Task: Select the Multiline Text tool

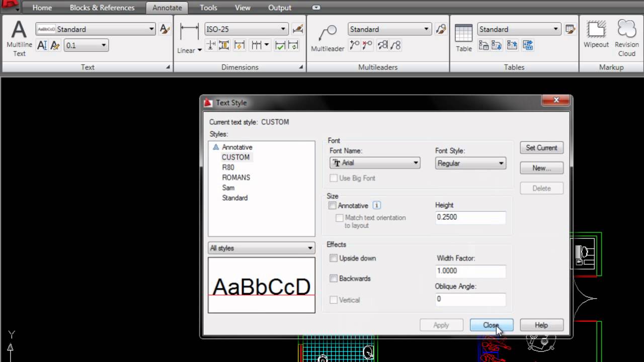Action: [19, 38]
